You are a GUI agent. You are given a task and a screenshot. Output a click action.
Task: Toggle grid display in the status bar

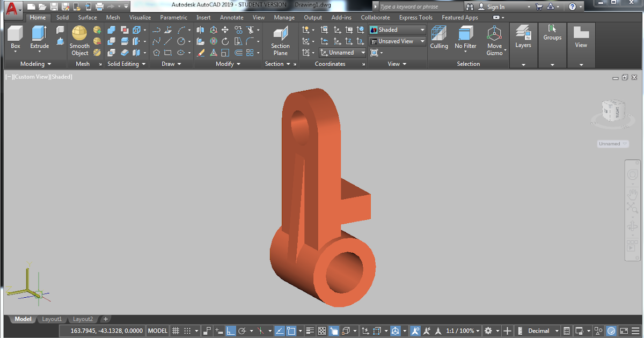coord(175,330)
